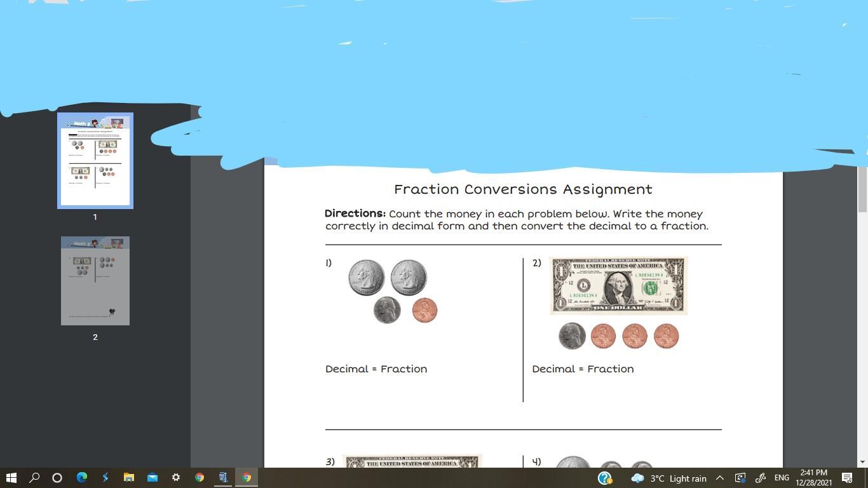Click "Decimal = Fraction" under problem 2
This screenshot has height=488, width=868.
[x=583, y=369]
